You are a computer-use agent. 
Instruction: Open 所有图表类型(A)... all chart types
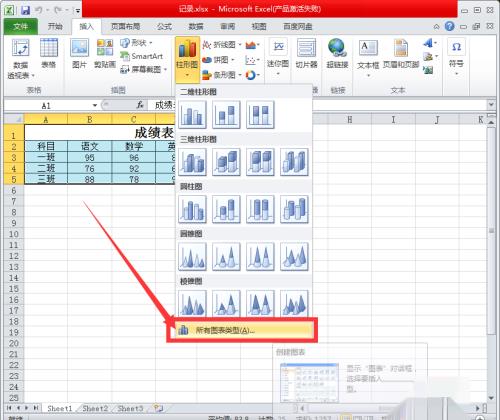coord(244,330)
